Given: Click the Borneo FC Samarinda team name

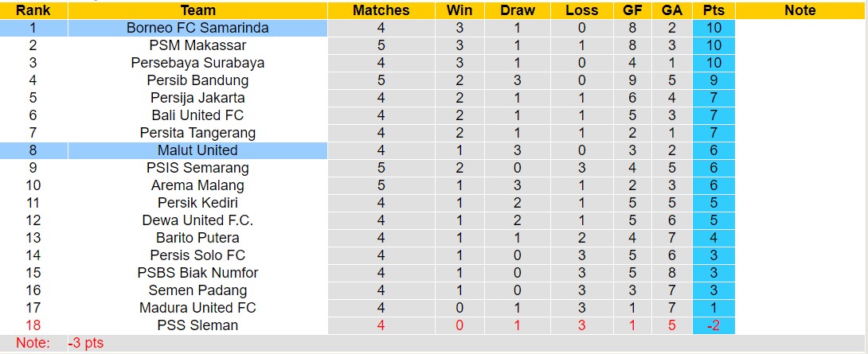Looking at the screenshot, I should (197, 28).
